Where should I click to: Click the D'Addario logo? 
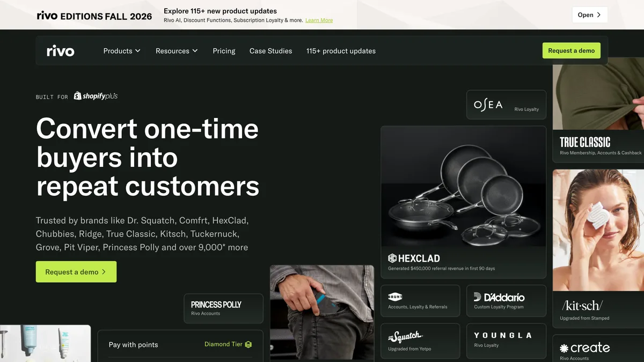(499, 297)
